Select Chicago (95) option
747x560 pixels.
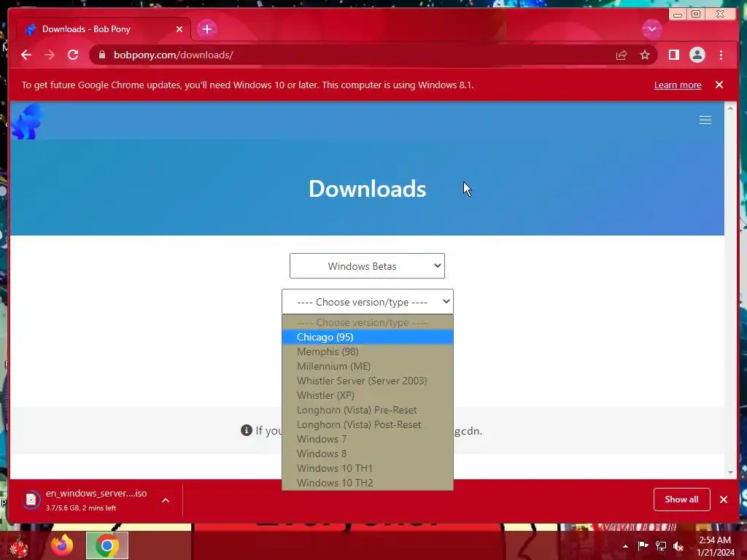click(368, 337)
